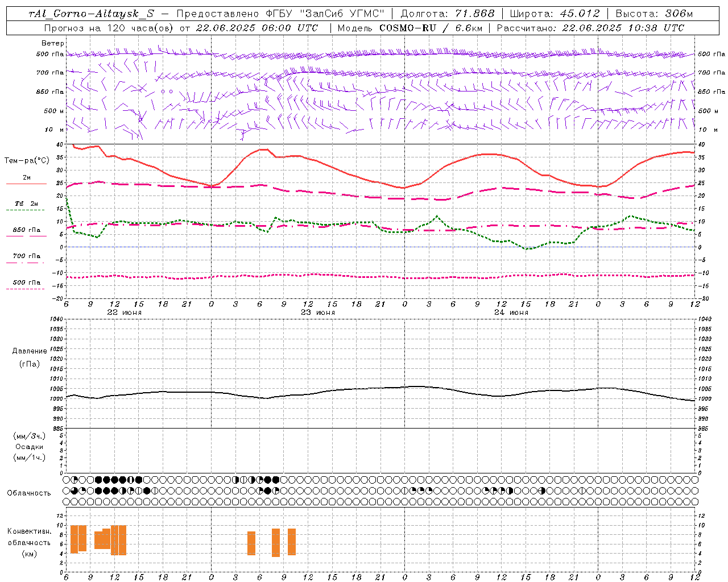The height and width of the screenshot is (582, 728).
Task: Click the Облачность row label
Action: [29, 493]
